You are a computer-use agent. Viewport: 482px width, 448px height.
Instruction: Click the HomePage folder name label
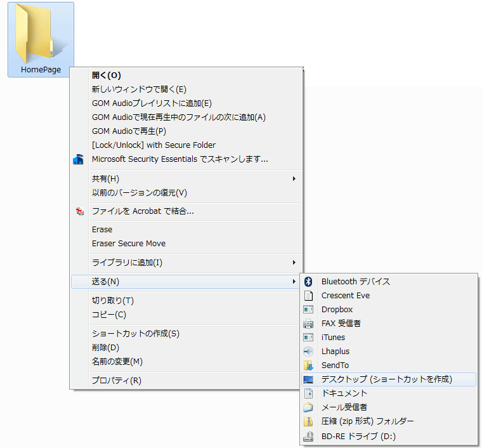click(x=41, y=70)
